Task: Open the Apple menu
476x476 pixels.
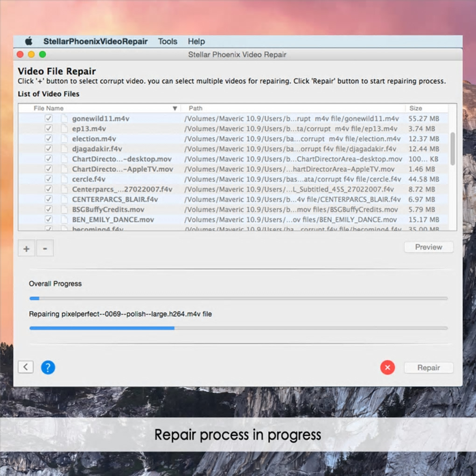Action: (28, 41)
